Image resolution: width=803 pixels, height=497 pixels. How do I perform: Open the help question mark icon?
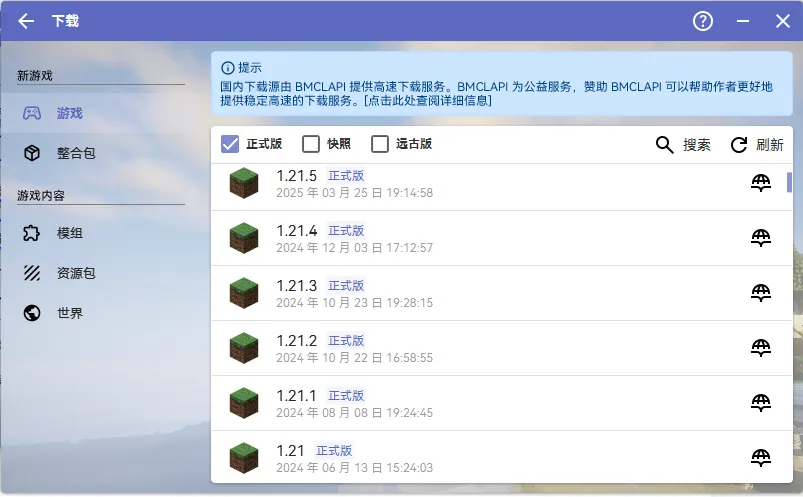pos(703,21)
